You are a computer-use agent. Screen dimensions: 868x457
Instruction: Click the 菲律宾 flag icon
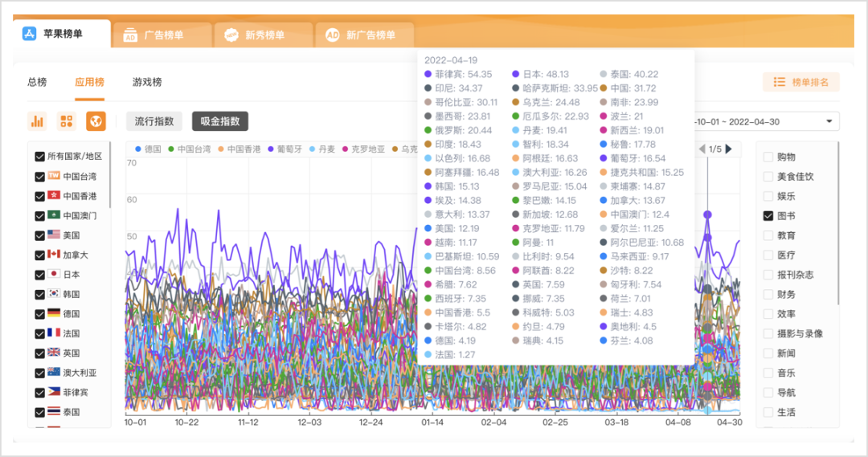coord(54,392)
